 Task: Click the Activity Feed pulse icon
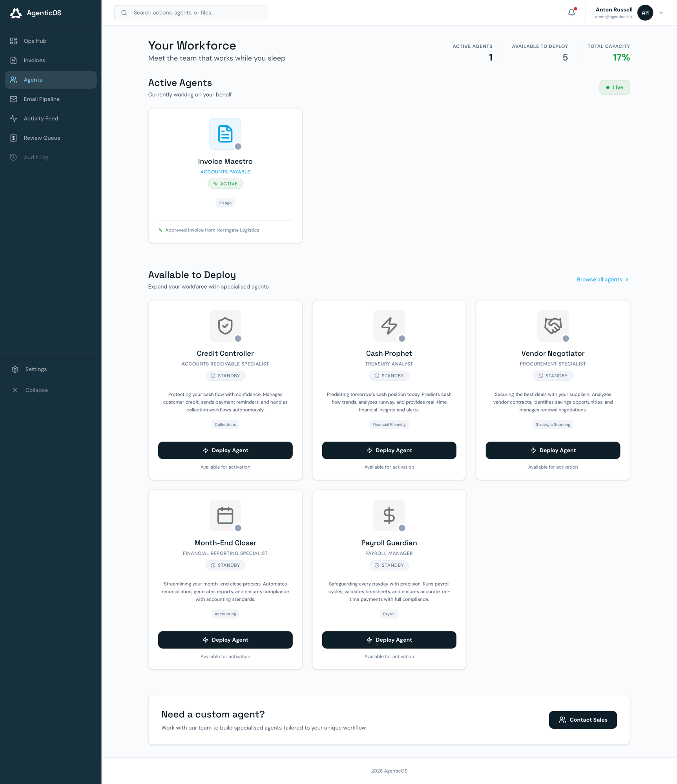pos(14,118)
